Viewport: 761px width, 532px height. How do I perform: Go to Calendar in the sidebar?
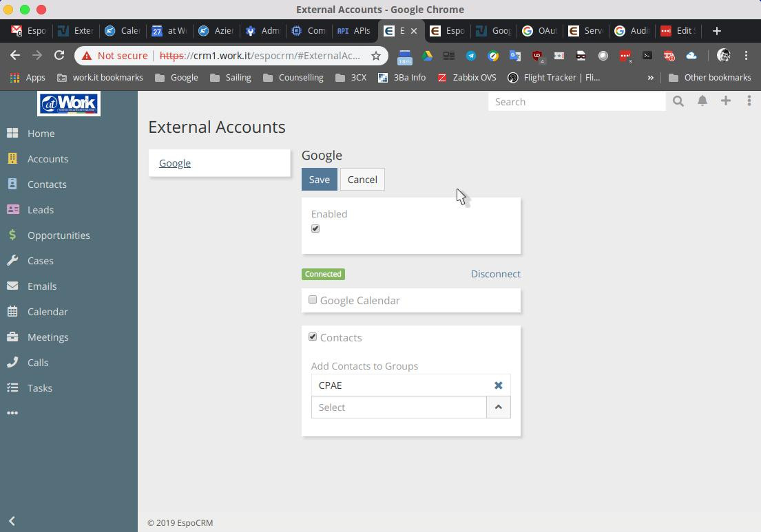[x=48, y=312]
